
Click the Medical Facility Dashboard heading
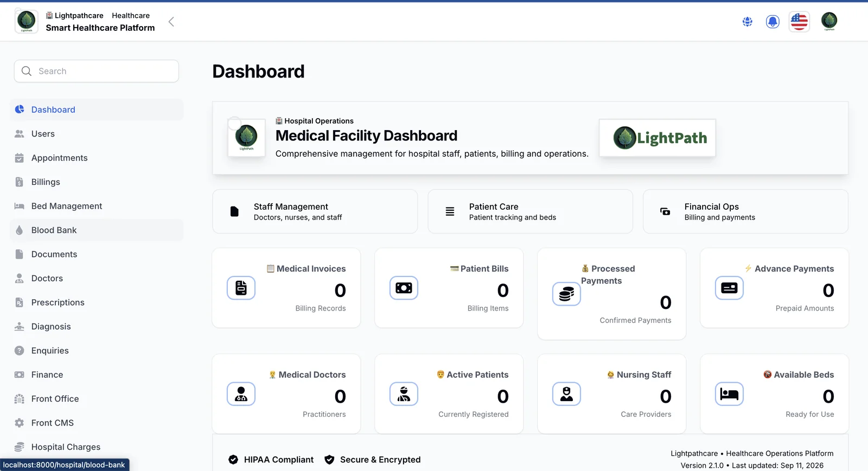point(366,136)
